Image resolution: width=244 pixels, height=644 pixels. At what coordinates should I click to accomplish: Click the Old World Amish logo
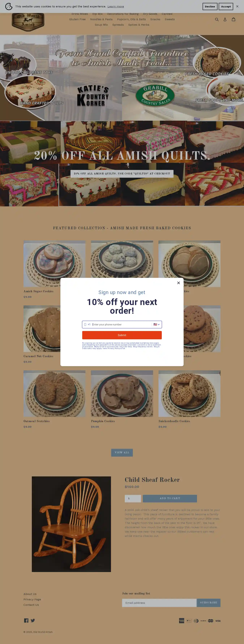(28, 22)
